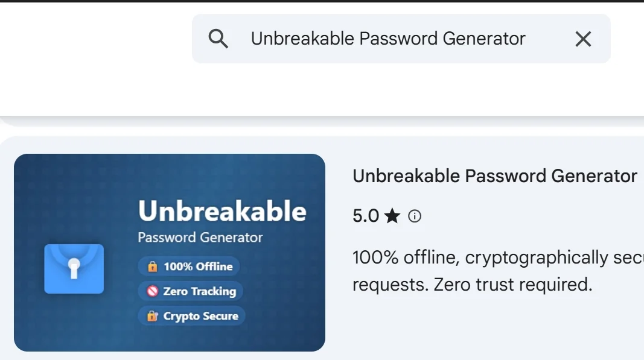Click the magnifying glass search icon

coord(218,38)
